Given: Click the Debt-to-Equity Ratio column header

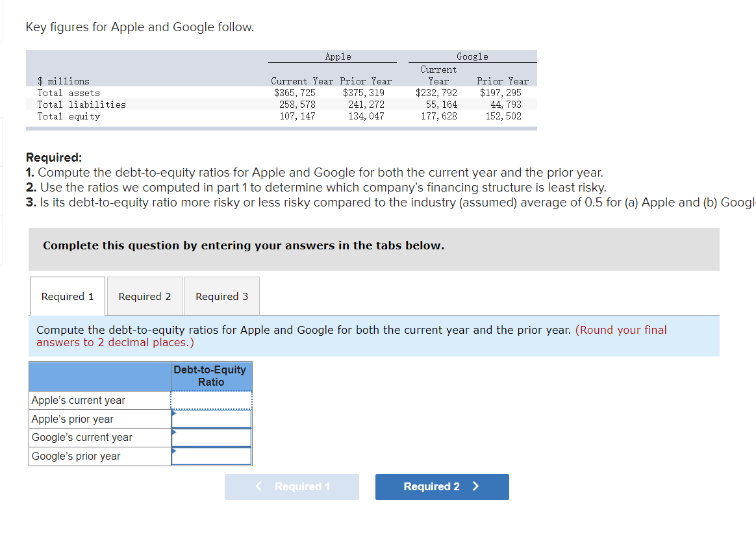Looking at the screenshot, I should (x=210, y=376).
